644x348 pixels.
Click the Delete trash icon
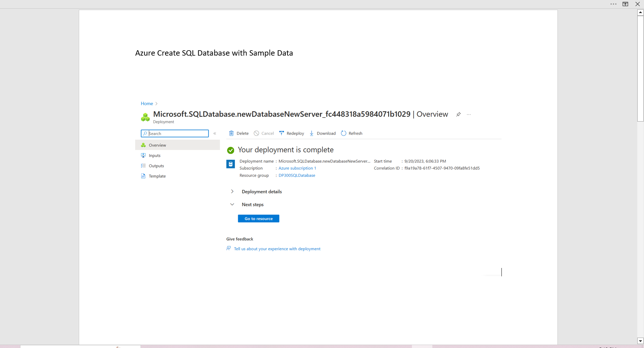click(x=231, y=133)
